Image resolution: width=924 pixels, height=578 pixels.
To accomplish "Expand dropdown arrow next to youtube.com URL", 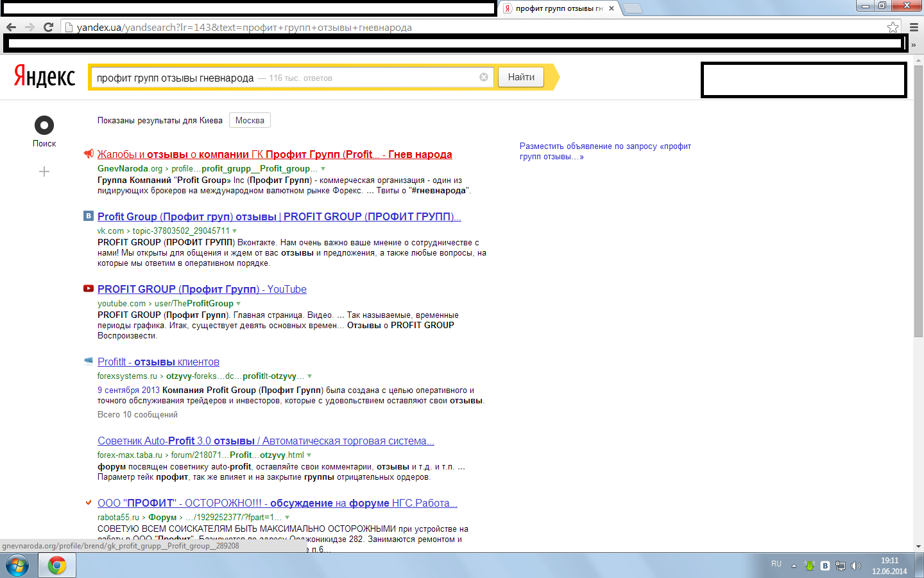I will coord(238,304).
